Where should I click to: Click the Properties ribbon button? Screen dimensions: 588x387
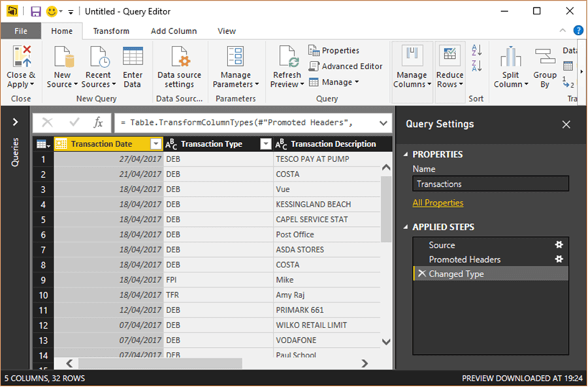point(334,50)
